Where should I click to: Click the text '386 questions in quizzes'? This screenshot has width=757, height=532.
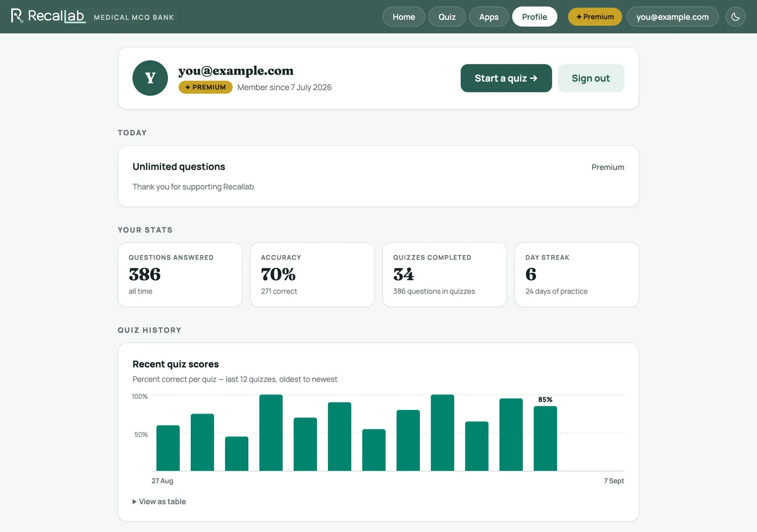click(x=434, y=291)
